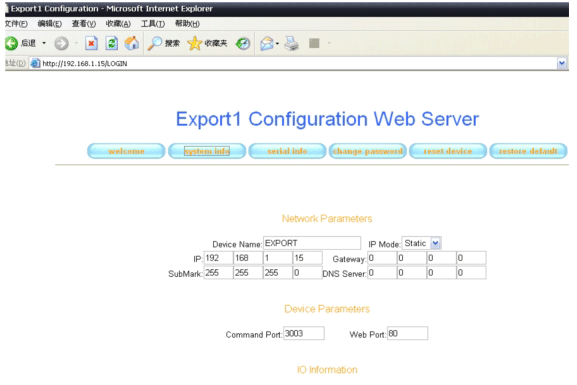Open Search with the magnifier icon
The height and width of the screenshot is (385, 577).
pos(155,43)
